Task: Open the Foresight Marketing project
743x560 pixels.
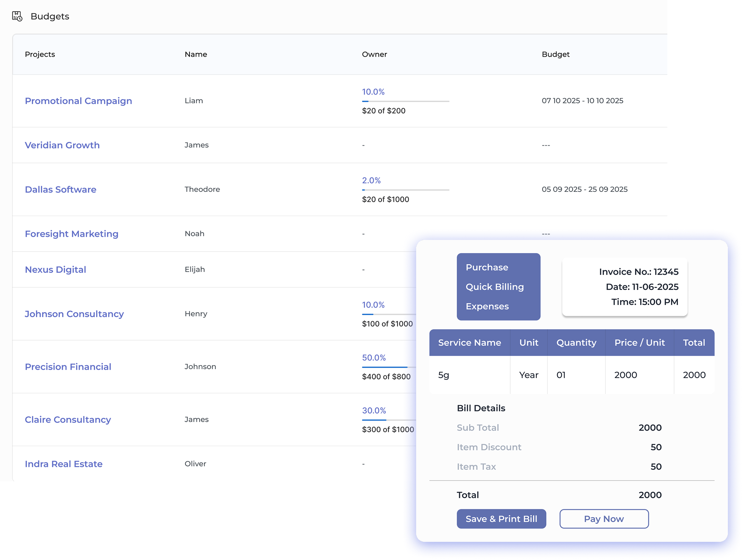Action: [72, 233]
